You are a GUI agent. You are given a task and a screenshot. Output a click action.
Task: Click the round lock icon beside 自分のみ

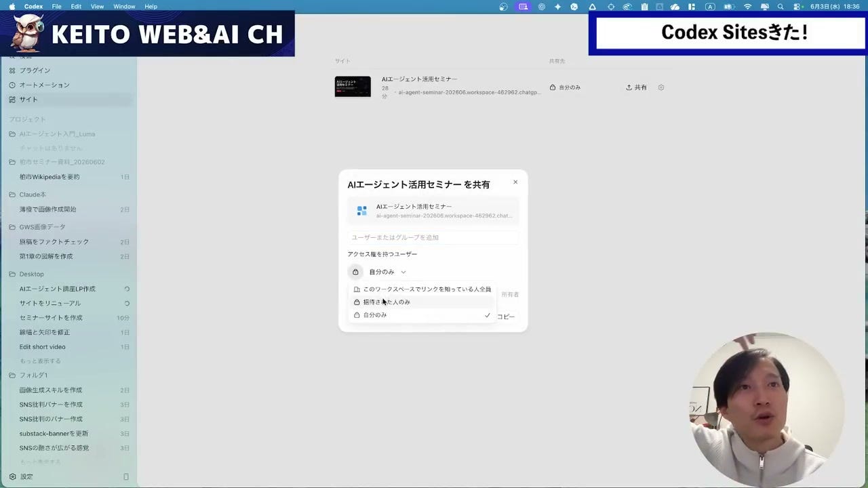coord(355,272)
